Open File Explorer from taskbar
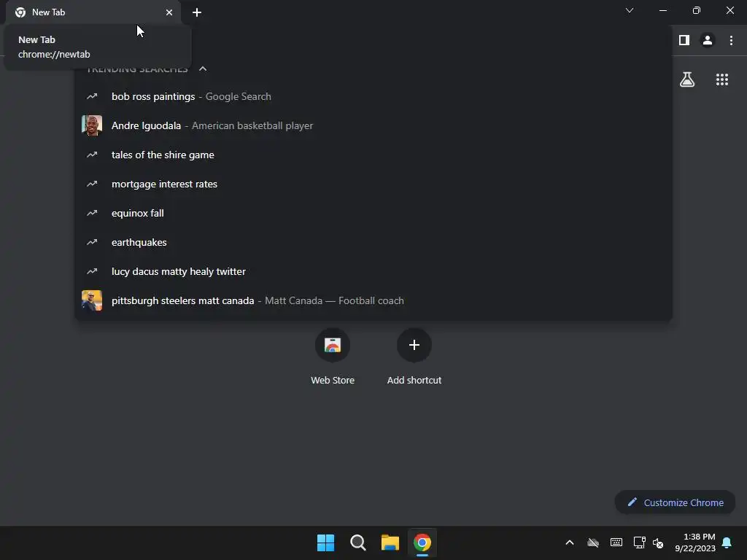The image size is (747, 560). point(390,542)
